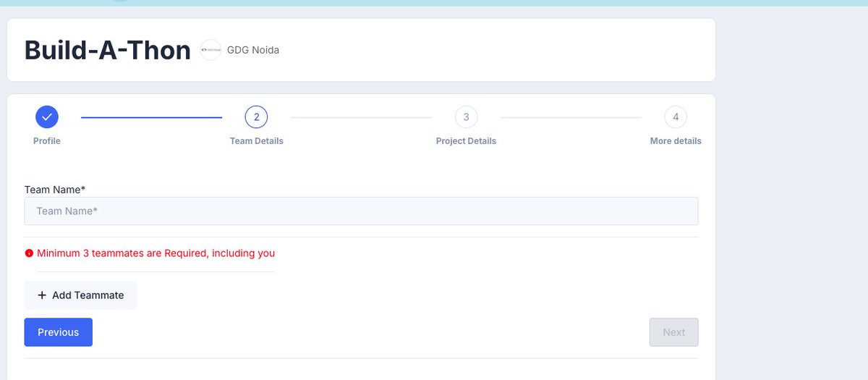Click the disabled Next button
868x380 pixels.
pyautogui.click(x=673, y=332)
